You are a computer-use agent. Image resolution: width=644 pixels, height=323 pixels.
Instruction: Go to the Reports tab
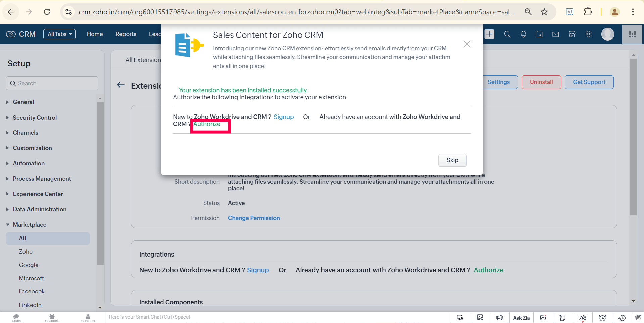pyautogui.click(x=126, y=34)
